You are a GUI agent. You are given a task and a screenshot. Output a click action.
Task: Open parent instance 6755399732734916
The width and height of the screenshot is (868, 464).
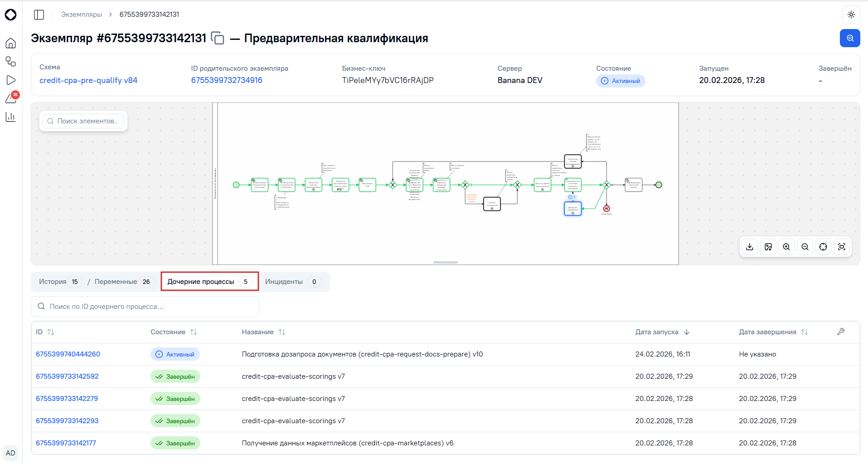coord(227,80)
